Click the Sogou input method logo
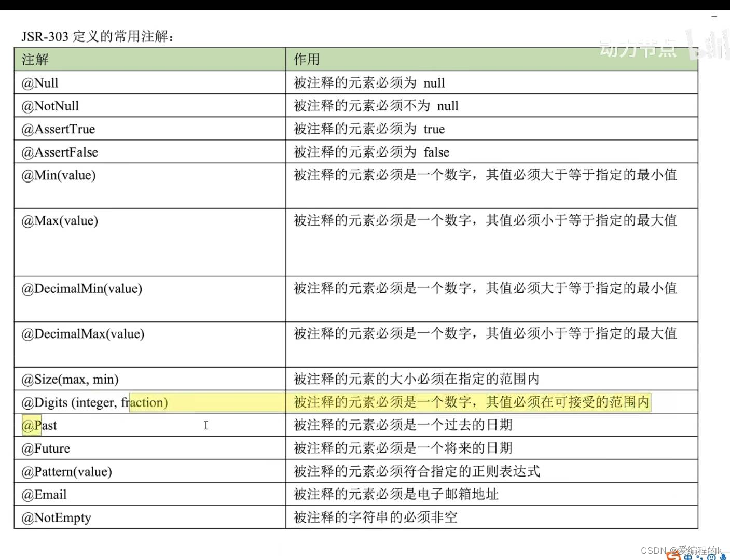 click(x=673, y=556)
